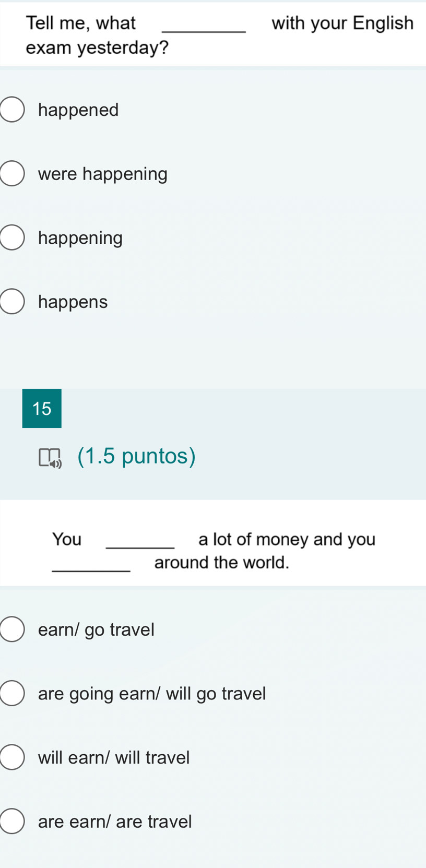Click the "Tell me, what" question text
The image size is (426, 868).
[81, 23]
